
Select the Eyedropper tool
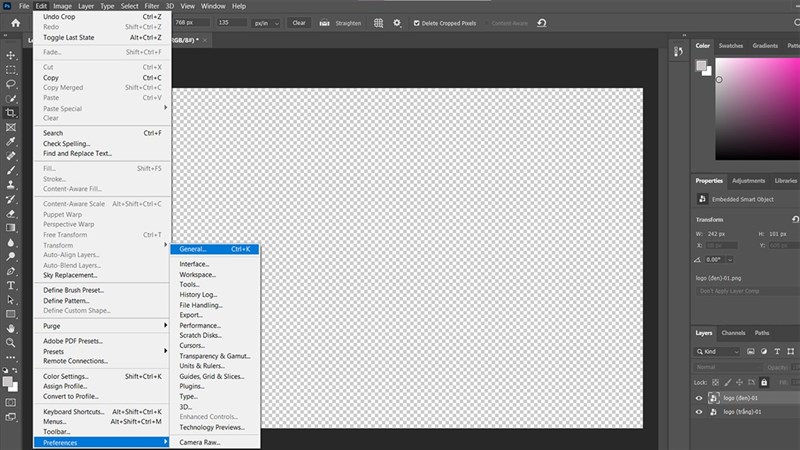pos(11,142)
